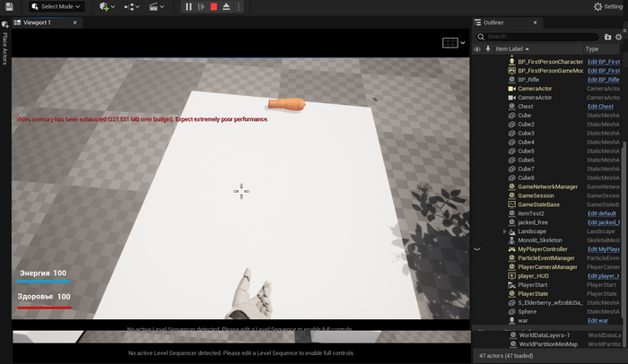
Task: Open the Outliner settings gear
Action: coord(619,37)
